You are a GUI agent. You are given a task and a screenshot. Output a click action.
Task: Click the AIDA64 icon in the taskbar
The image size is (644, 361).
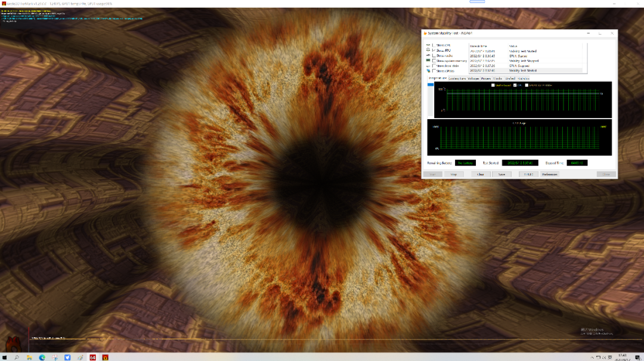92,357
